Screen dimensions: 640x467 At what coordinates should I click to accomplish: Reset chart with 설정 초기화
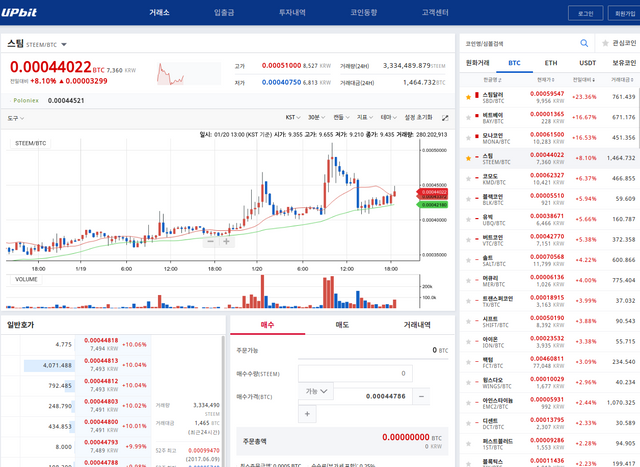tap(418, 117)
